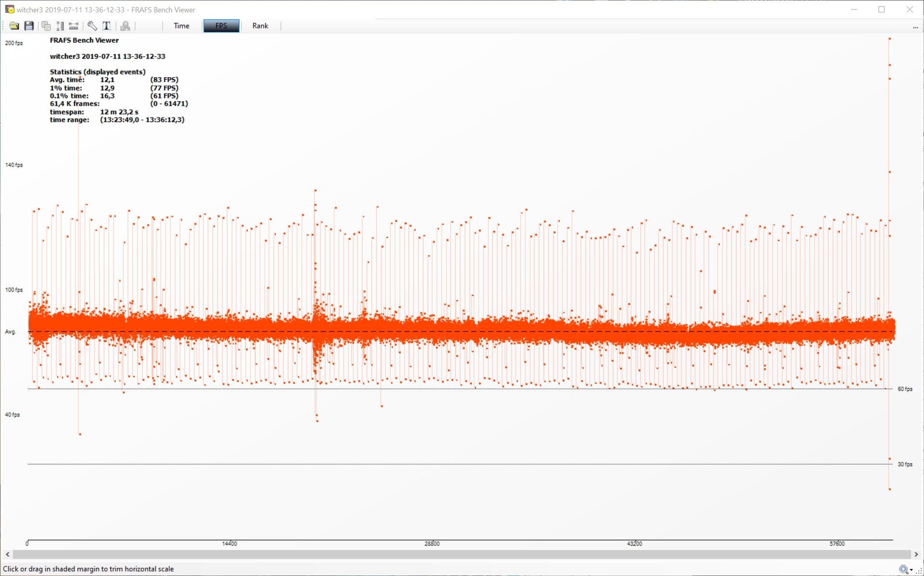Click the 28800 frame axis marker
Screen dimensions: 924x576
click(x=432, y=543)
